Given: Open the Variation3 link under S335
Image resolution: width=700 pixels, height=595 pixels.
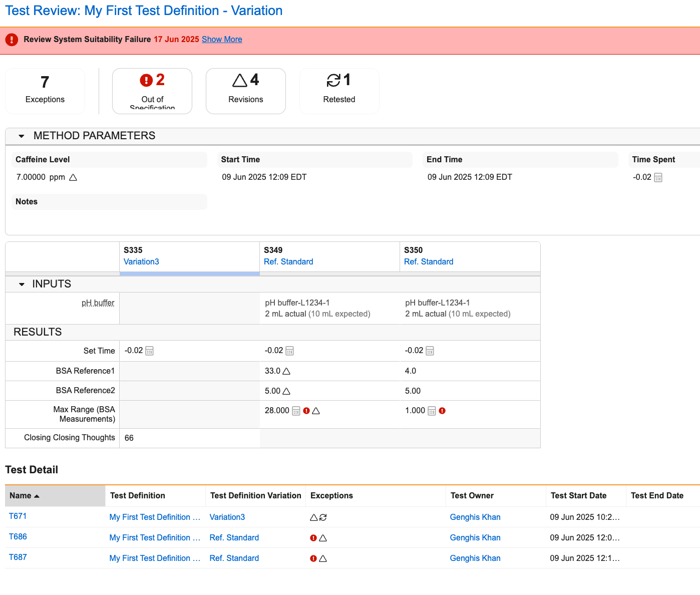Looking at the screenshot, I should [x=141, y=261].
